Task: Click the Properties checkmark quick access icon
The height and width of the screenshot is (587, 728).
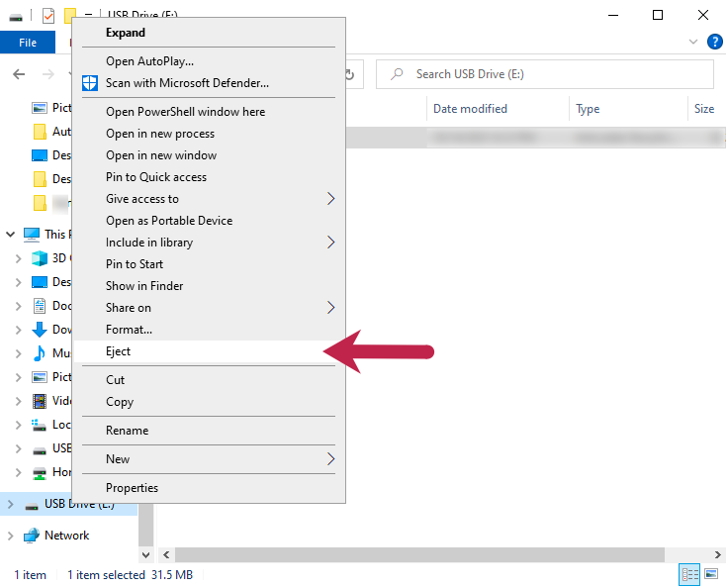Action: coord(48,16)
